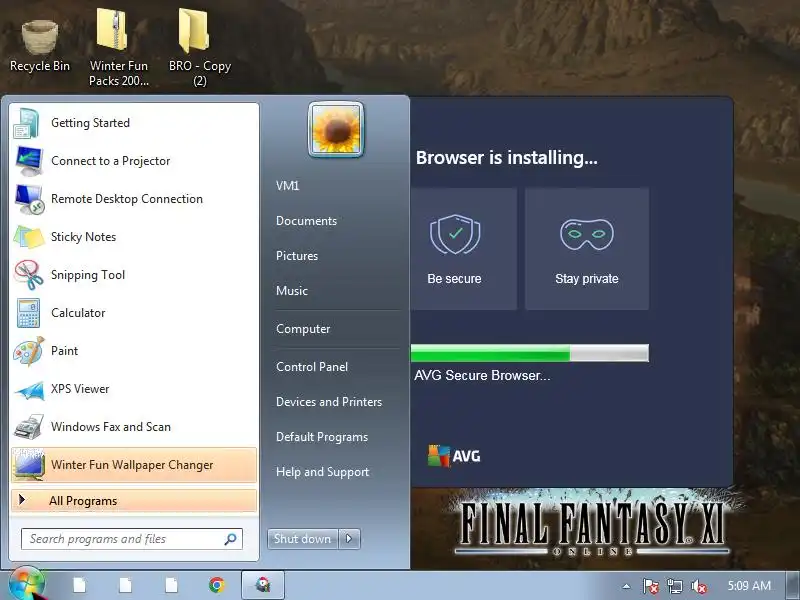Show hidden tray icons arrow

tap(627, 586)
